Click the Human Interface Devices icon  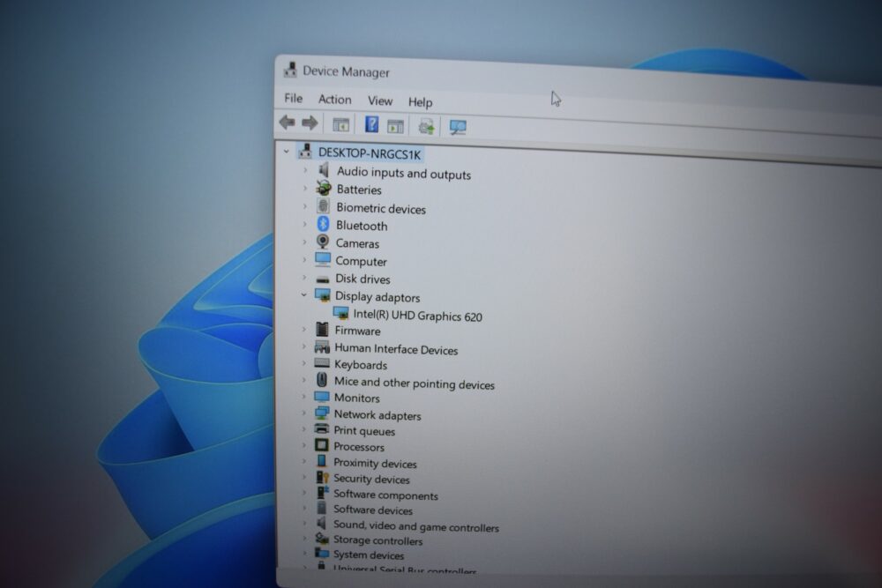[322, 346]
